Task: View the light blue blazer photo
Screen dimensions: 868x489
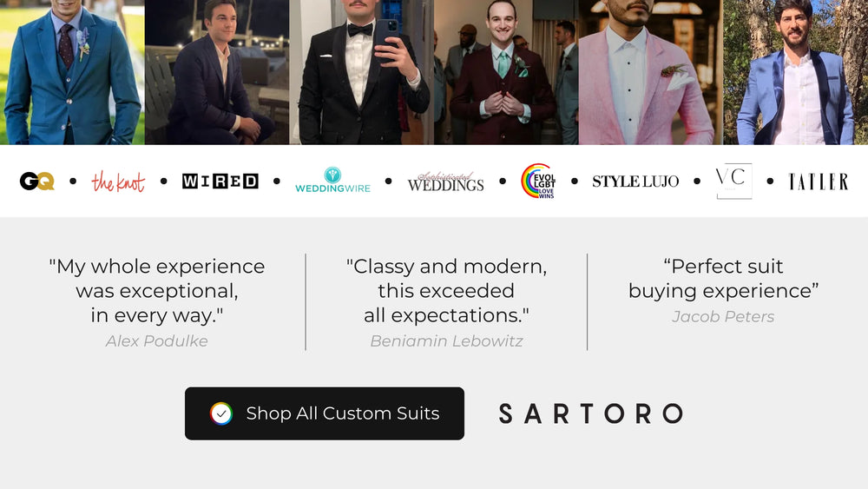Action: point(795,72)
